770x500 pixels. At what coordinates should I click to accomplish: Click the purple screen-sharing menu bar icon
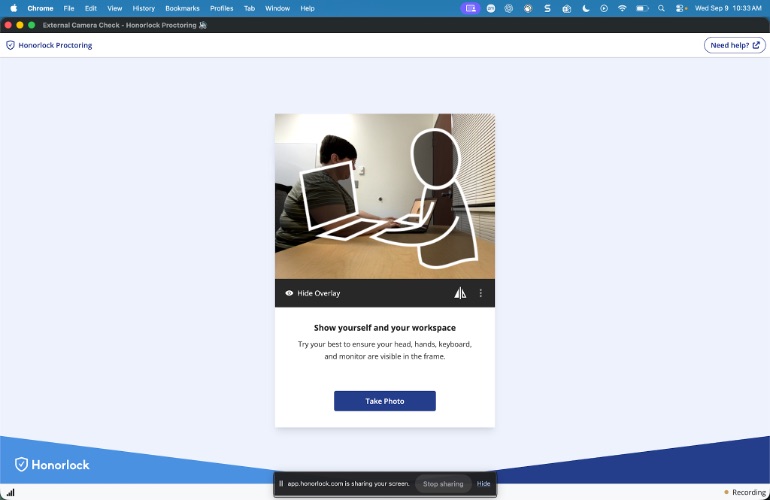[470, 8]
